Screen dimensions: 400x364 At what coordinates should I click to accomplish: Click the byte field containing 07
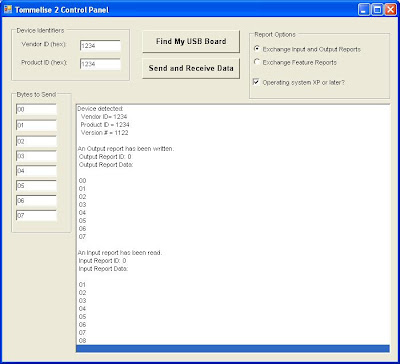point(36,215)
